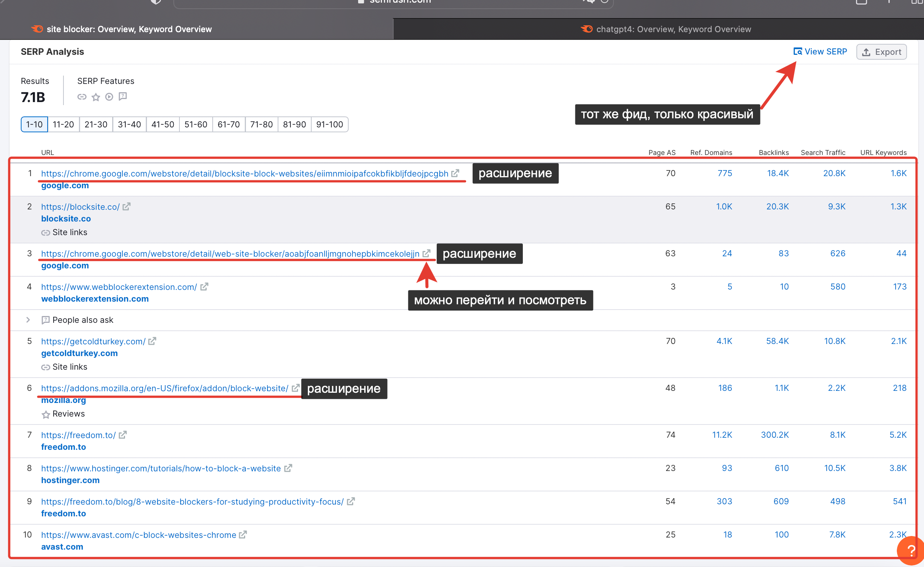The width and height of the screenshot is (924, 567).
Task: Open freedom.to URL external link icon
Action: point(122,435)
